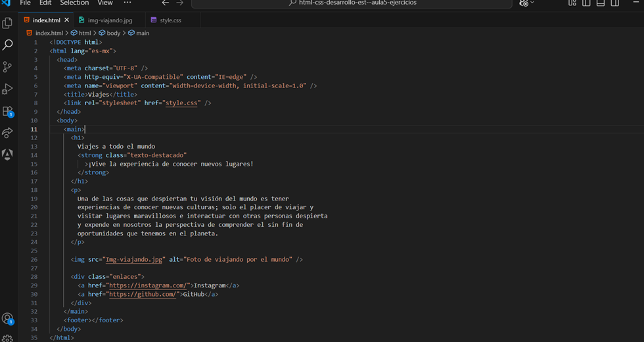Viewport: 644px width, 342px height.
Task: Open the Run and Debug view
Action: coord(7,89)
